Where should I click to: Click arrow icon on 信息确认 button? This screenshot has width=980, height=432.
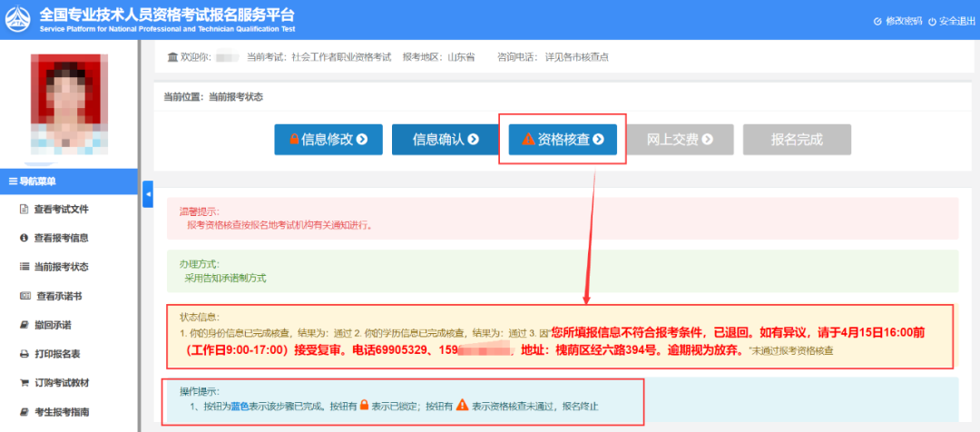[x=473, y=140]
